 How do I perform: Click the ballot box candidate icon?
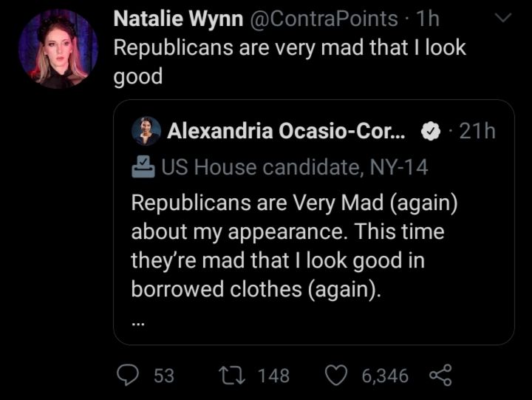click(143, 168)
